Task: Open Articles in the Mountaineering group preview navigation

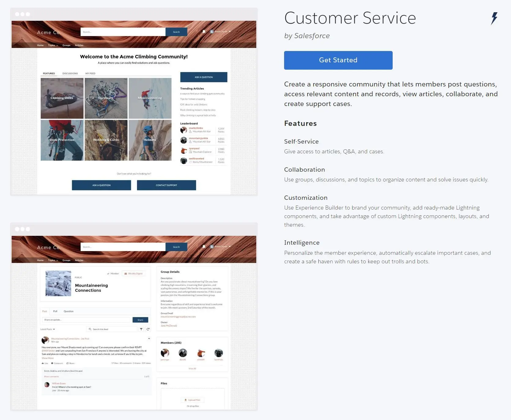Action: point(79,260)
